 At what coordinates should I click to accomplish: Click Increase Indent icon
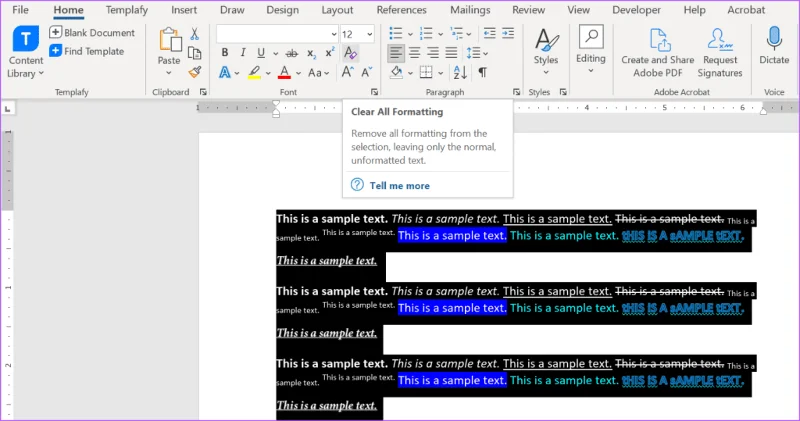tap(508, 34)
